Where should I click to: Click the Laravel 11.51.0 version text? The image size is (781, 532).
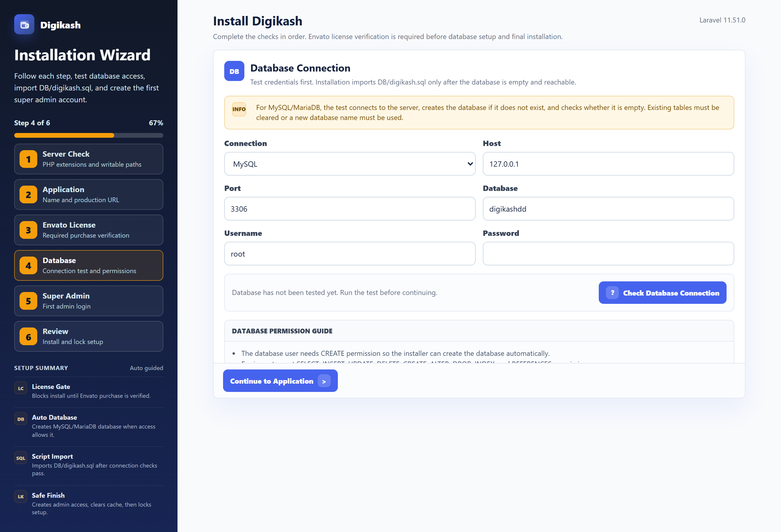(x=722, y=20)
